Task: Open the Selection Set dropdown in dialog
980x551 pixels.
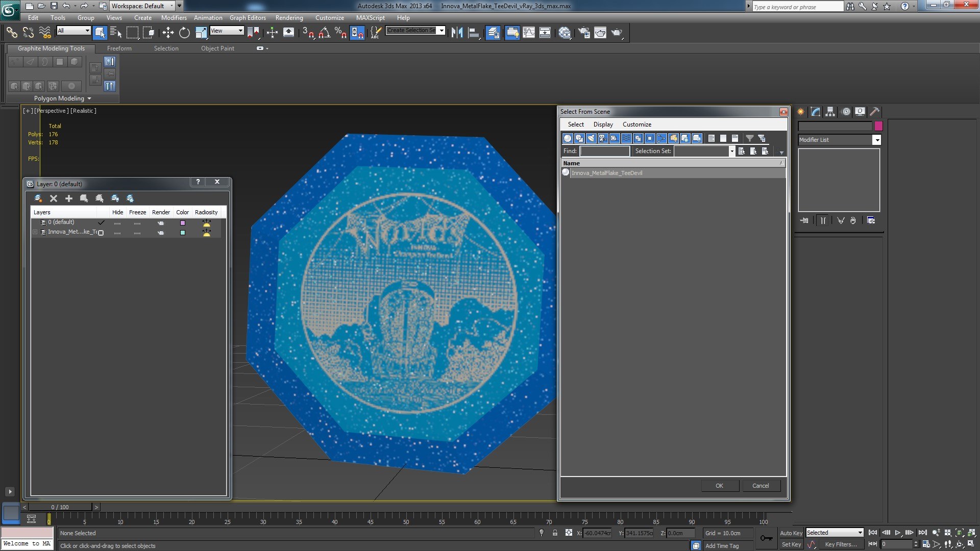Action: (731, 151)
